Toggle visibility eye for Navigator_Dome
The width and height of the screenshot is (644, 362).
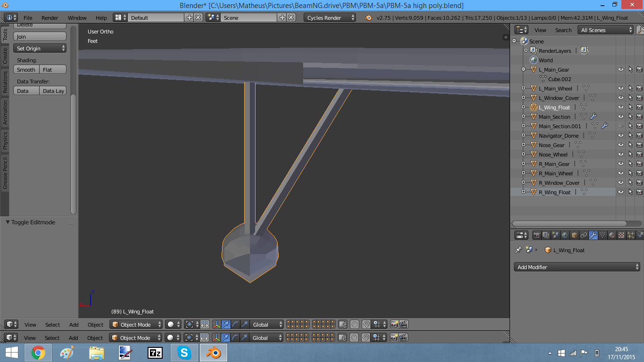[621, 135]
